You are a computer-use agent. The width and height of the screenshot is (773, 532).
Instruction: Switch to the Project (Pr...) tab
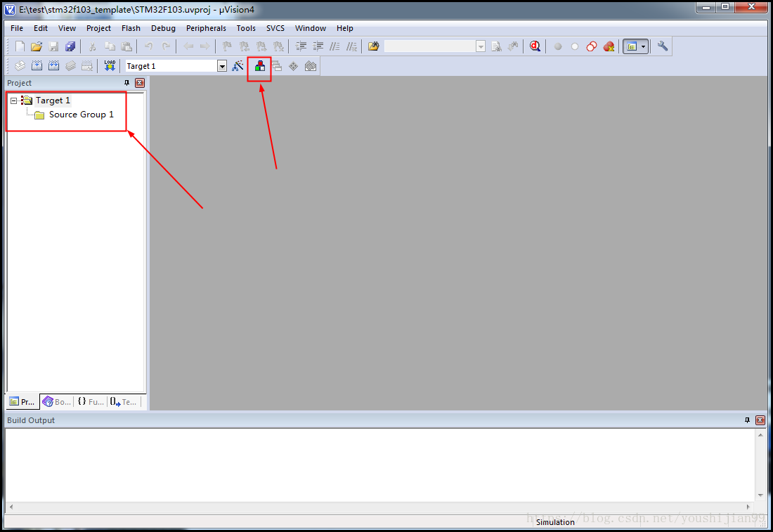22,402
